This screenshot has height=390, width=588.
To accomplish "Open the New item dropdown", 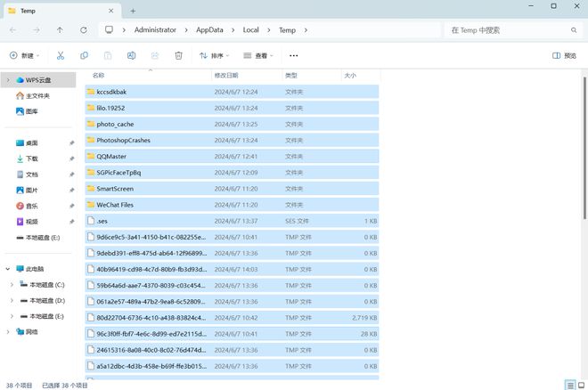I will [x=24, y=55].
